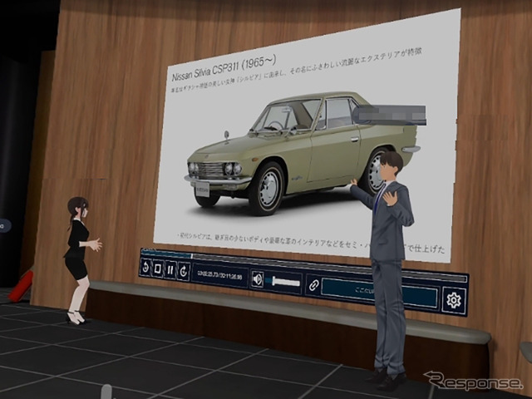
Task: Pause the video player
Action: click(170, 270)
